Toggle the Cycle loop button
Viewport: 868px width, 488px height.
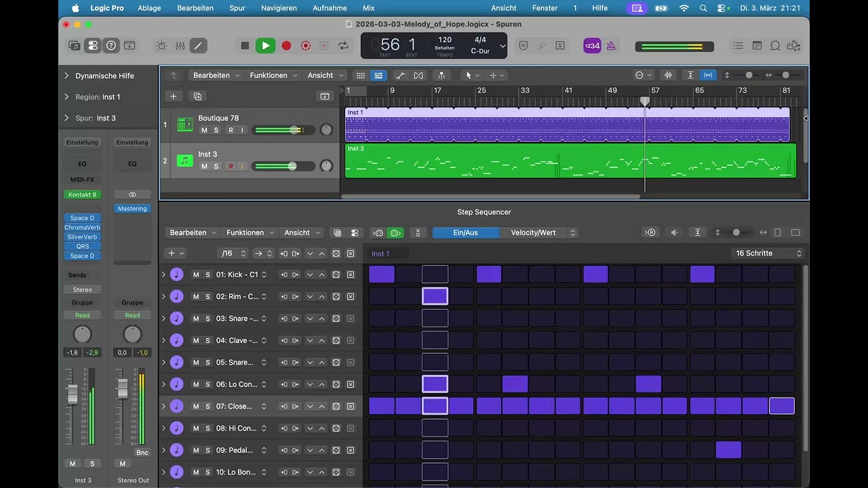tap(343, 45)
